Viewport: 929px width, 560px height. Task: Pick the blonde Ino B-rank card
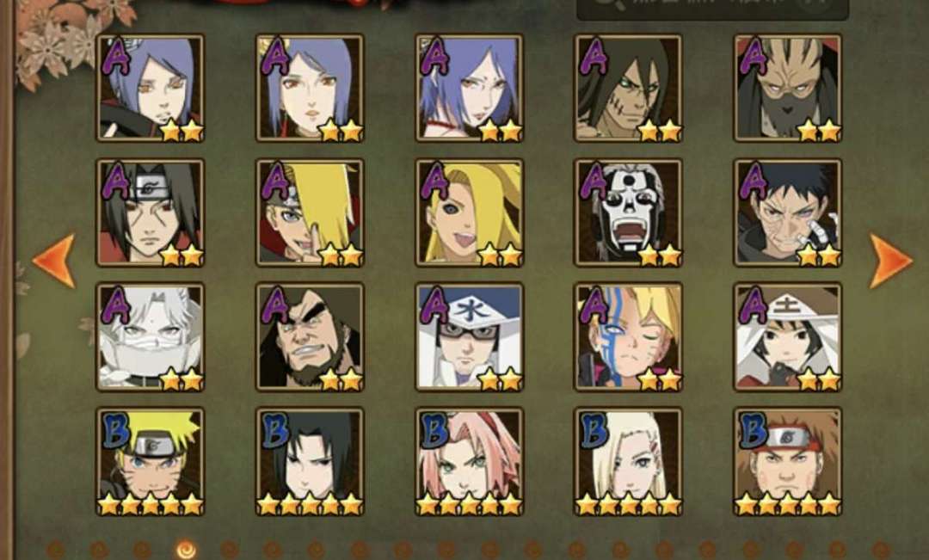click(x=629, y=461)
